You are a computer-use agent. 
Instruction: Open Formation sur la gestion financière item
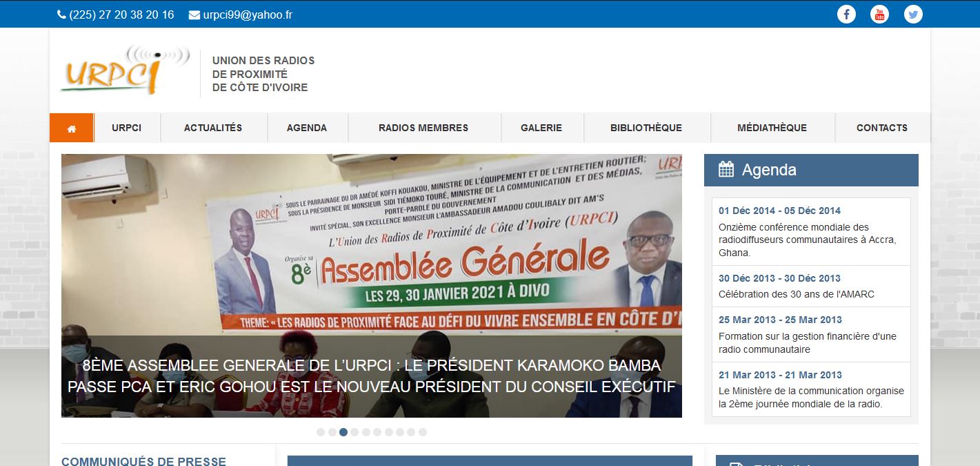[808, 342]
